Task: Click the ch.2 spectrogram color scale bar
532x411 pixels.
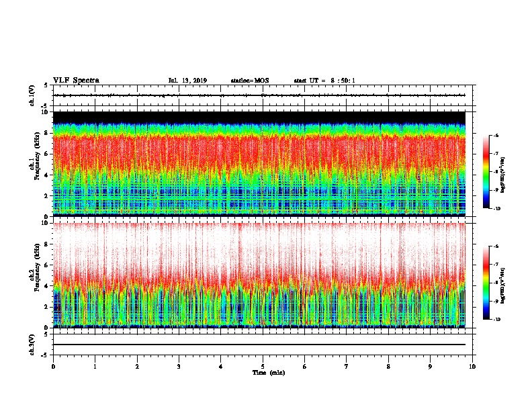Action: [x=486, y=283]
